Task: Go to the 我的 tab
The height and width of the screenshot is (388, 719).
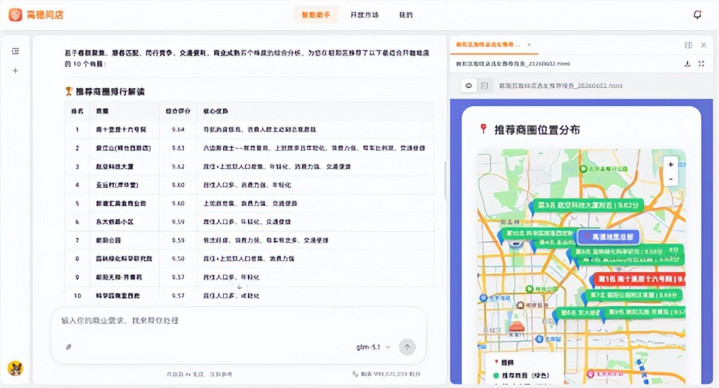Action: (x=406, y=15)
